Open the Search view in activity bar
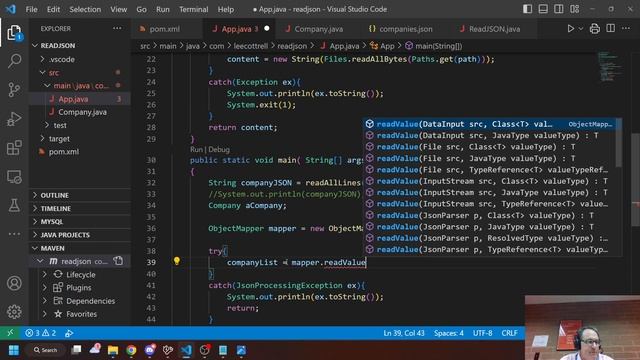Viewport: 640px width, 360px height. 14,61
